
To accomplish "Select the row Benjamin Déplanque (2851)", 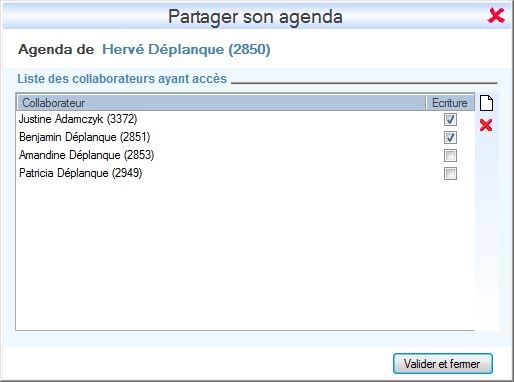I will 245,137.
